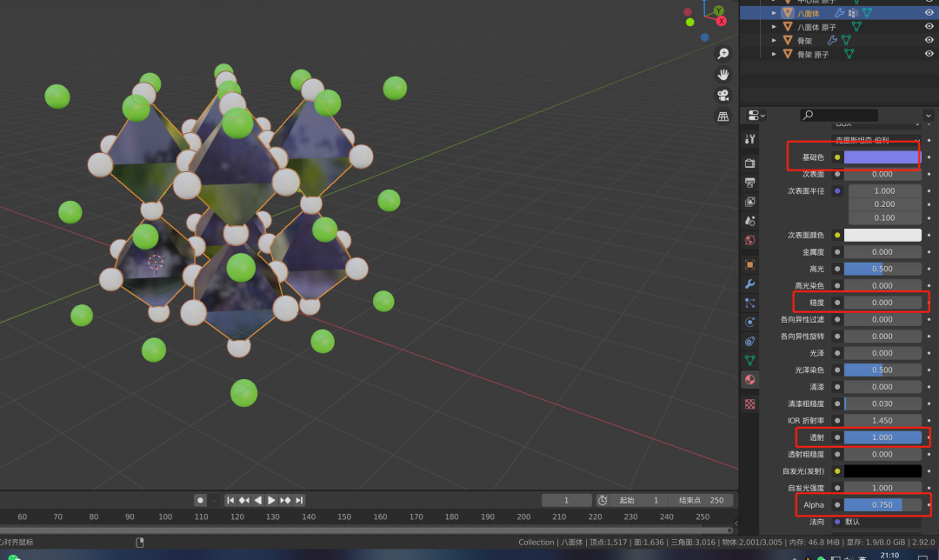The width and height of the screenshot is (939, 560).
Task: Click the array modifier icon on 八面体 row
Action: [854, 12]
